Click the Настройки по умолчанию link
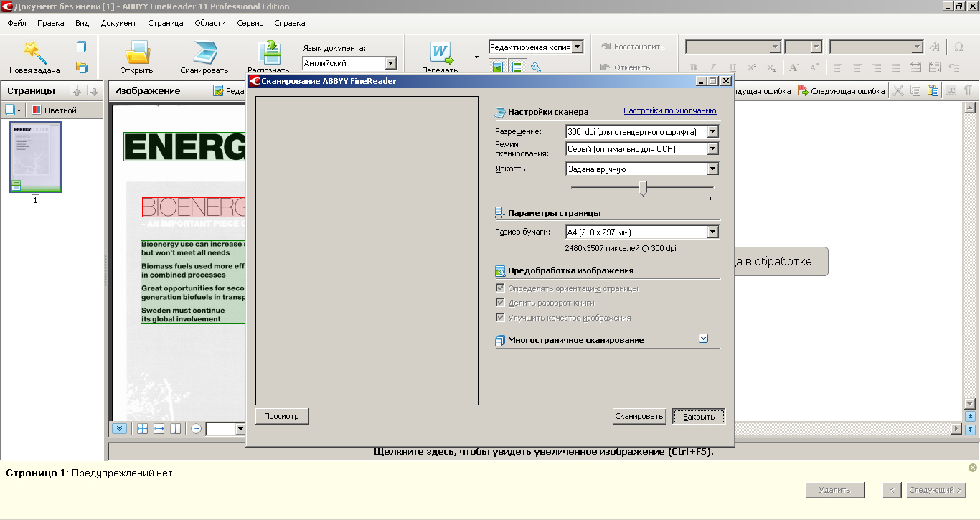Screen dimensions: 980x520 tap(670, 110)
